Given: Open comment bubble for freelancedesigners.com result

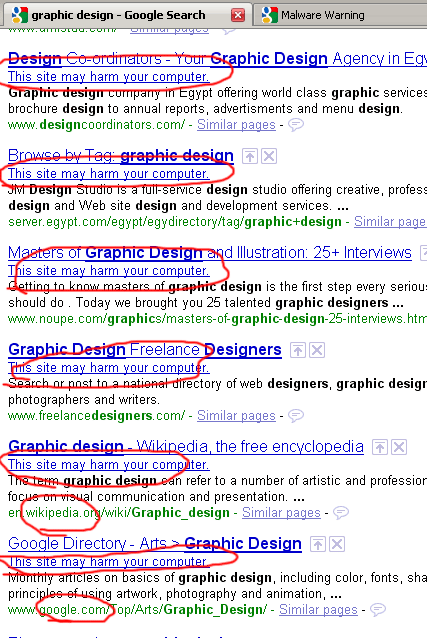Looking at the screenshot, I should click(296, 415).
